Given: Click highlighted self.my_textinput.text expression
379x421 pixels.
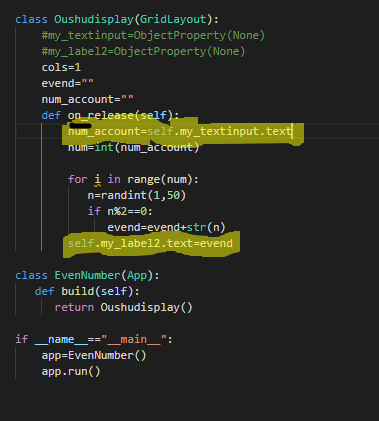Looking at the screenshot, I should [220, 131].
